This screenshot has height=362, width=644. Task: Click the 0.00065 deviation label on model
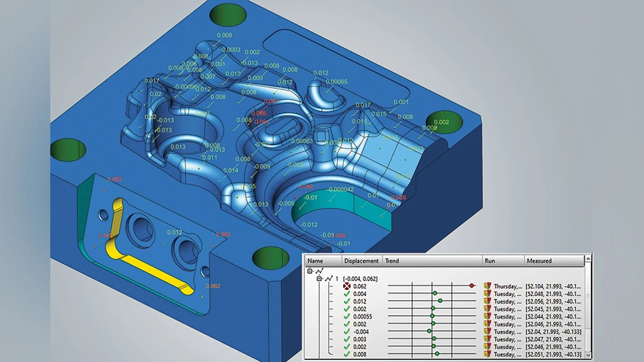pyautogui.click(x=336, y=82)
